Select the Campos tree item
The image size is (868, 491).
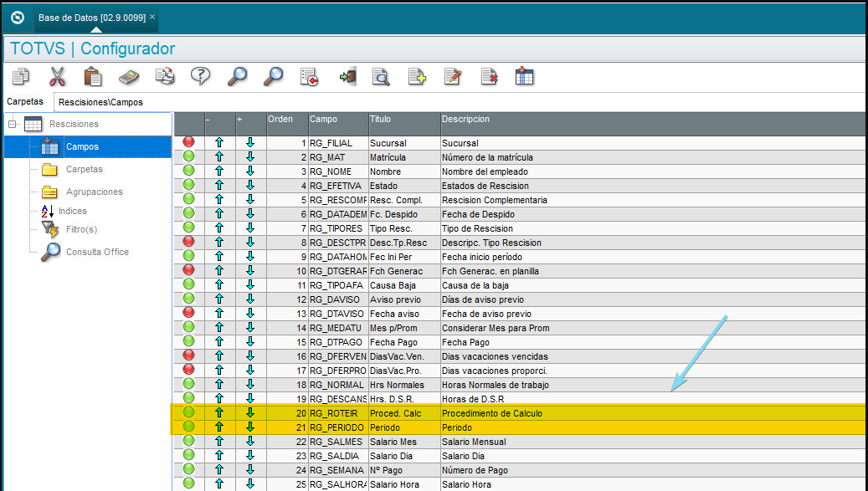coord(82,146)
